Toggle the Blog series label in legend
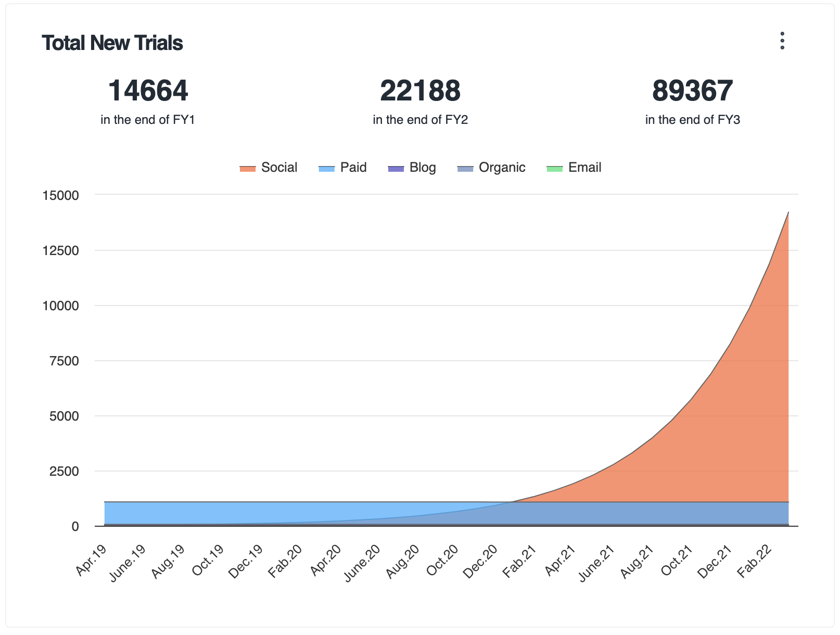840x635 pixels. (x=423, y=168)
